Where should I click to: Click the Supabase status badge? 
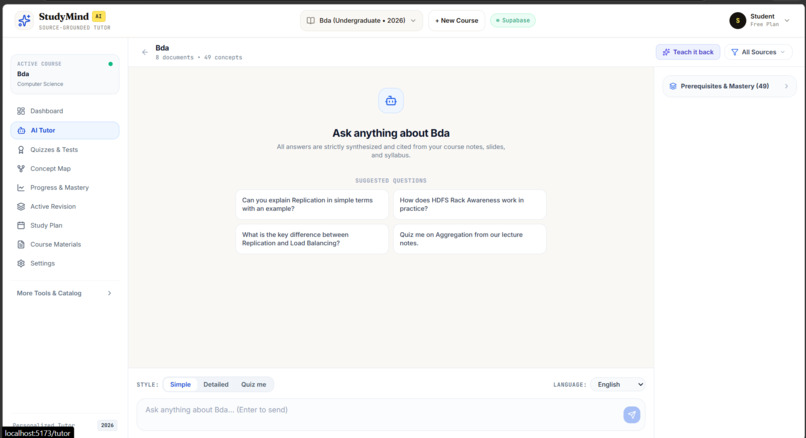pos(512,21)
